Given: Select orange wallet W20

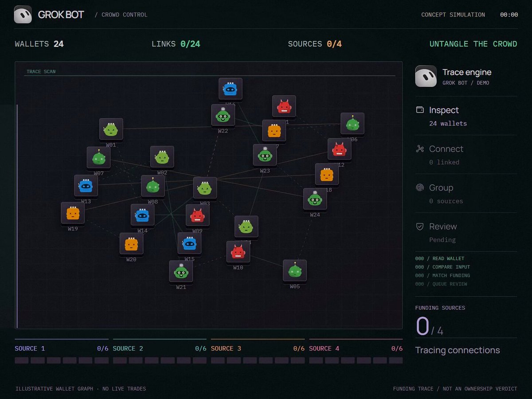Looking at the screenshot, I should click(131, 244).
